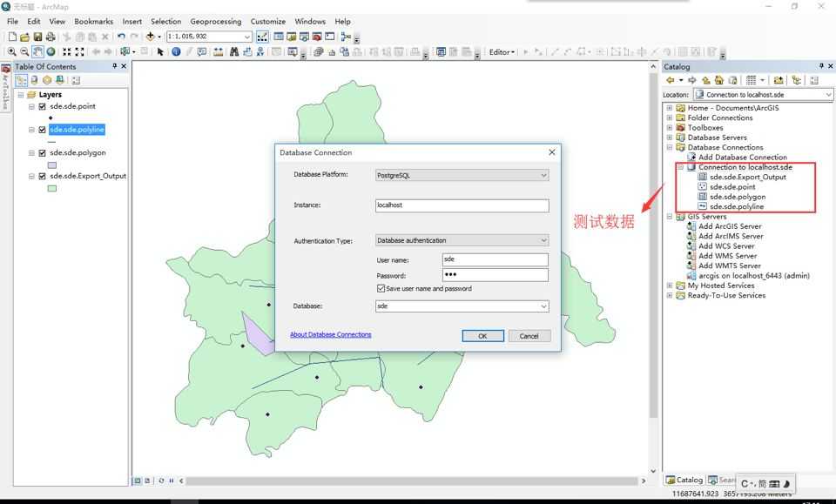The image size is (836, 504).
Task: Click the Fixed Zoom In icon
Action: pyautogui.click(x=67, y=51)
